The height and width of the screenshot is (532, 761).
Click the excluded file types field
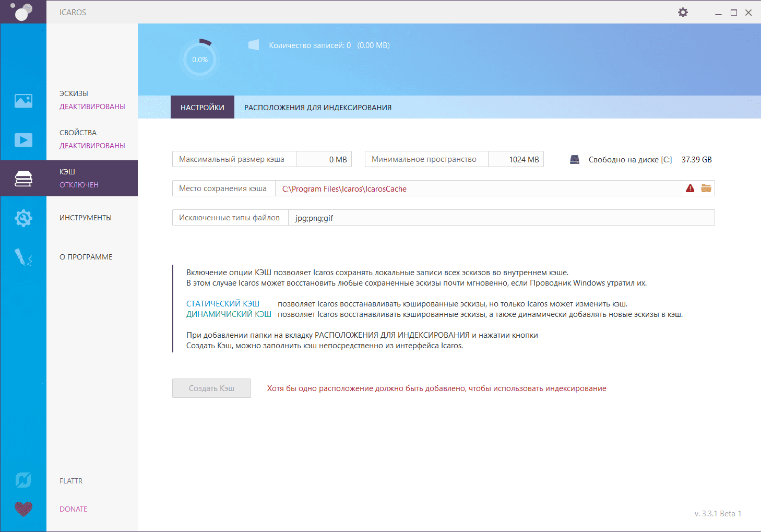[x=502, y=218]
